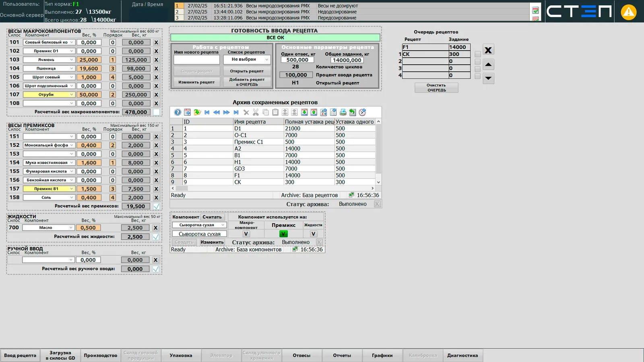Click the printer icon in archive toolbar
Image resolution: width=644 pixels, height=362 pixels.
[x=343, y=112]
